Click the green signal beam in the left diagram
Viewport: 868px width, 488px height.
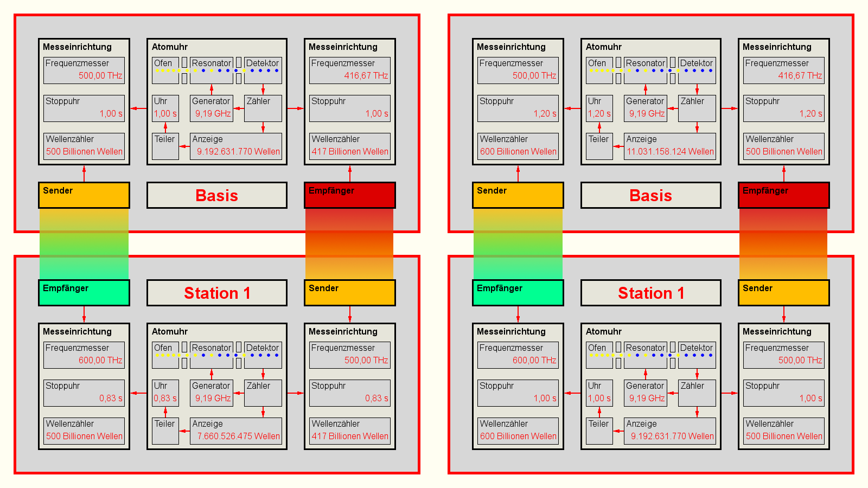click(84, 244)
